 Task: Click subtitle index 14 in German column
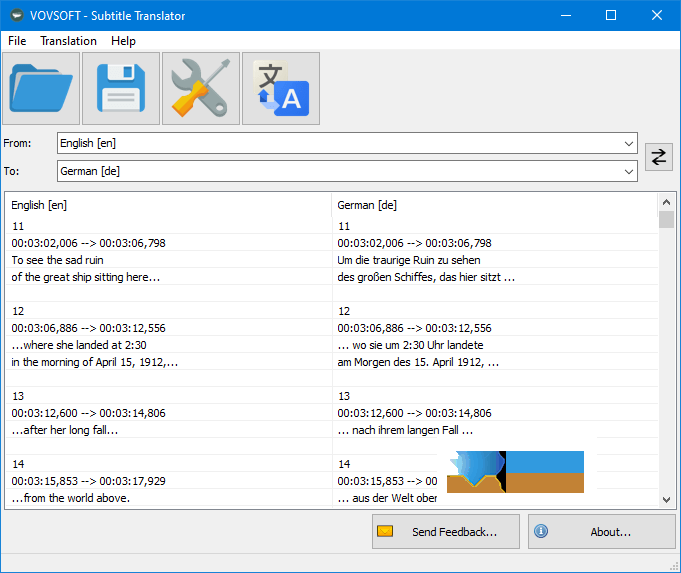[x=344, y=464]
